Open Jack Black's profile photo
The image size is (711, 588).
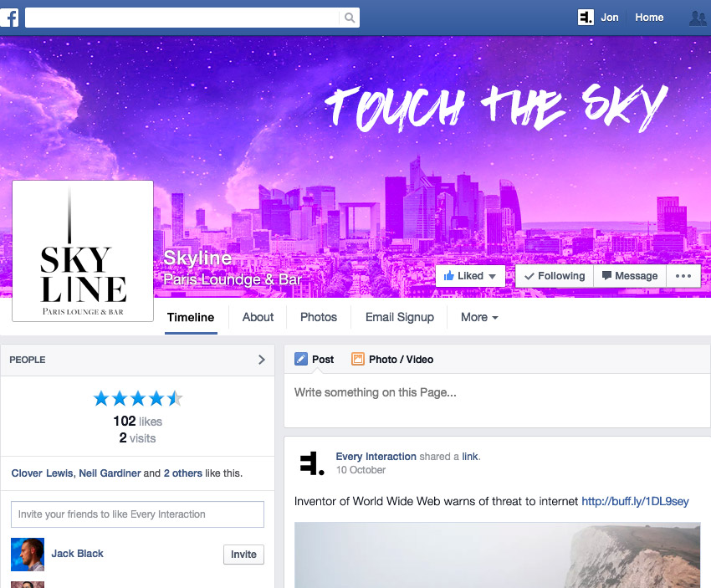(28, 555)
